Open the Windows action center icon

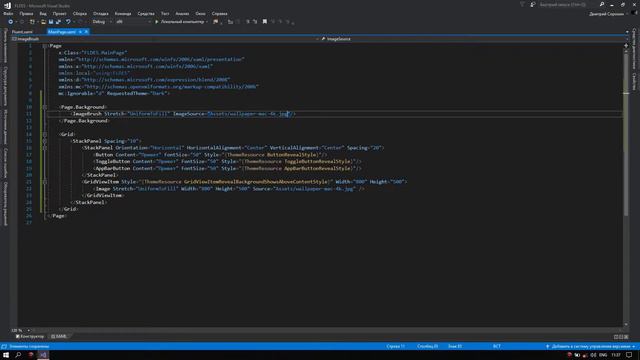[x=629, y=355]
